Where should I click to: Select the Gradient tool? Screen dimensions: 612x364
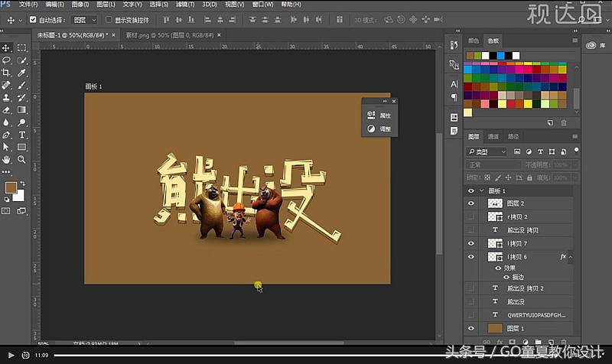(21, 110)
